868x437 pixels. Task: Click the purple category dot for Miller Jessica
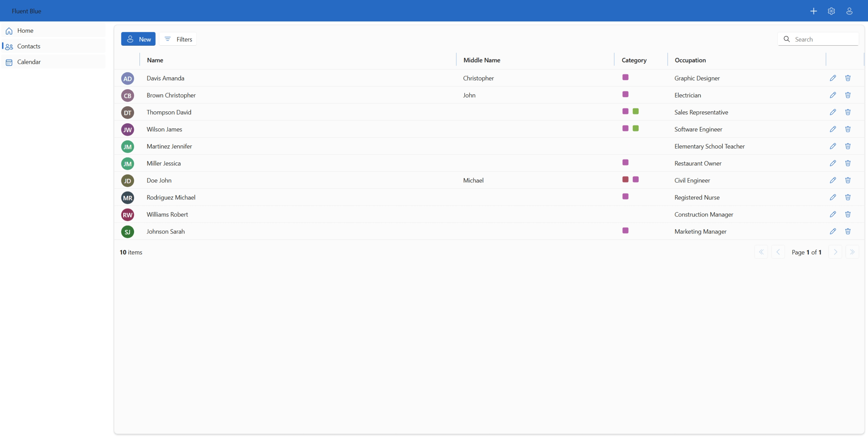625,162
